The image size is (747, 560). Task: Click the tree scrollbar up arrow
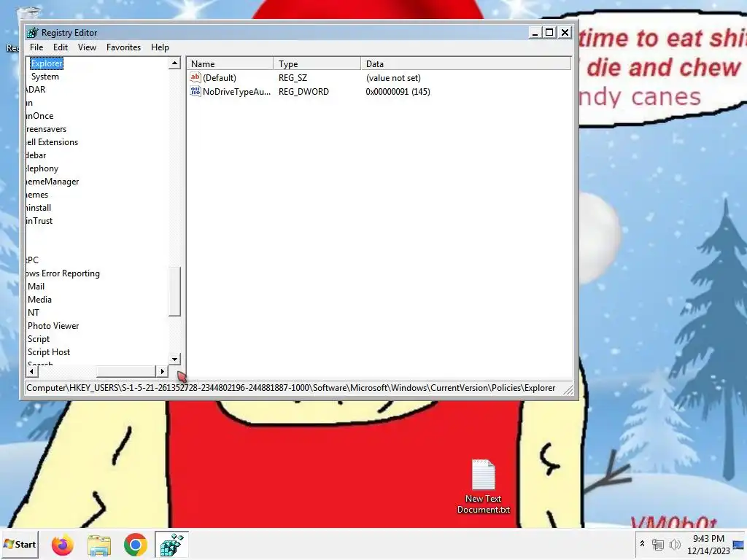tap(175, 63)
